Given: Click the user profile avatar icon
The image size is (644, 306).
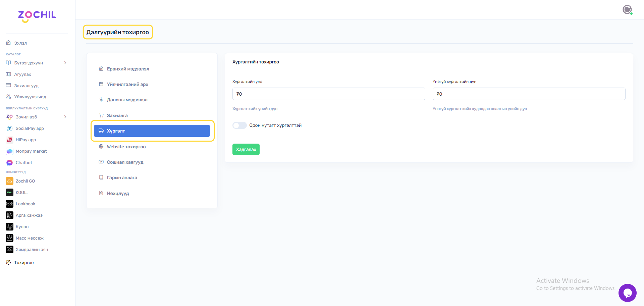Looking at the screenshot, I should 627,10.
